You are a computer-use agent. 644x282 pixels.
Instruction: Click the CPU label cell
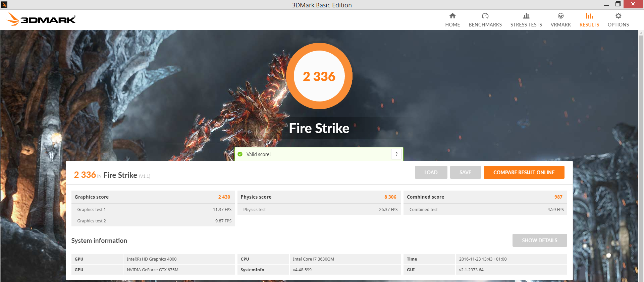point(263,259)
